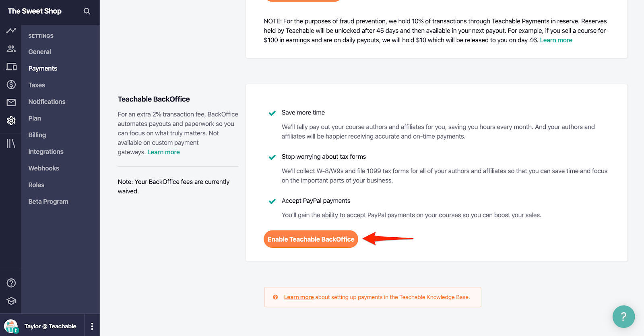Switch to Billing settings
The width and height of the screenshot is (644, 336).
[37, 135]
